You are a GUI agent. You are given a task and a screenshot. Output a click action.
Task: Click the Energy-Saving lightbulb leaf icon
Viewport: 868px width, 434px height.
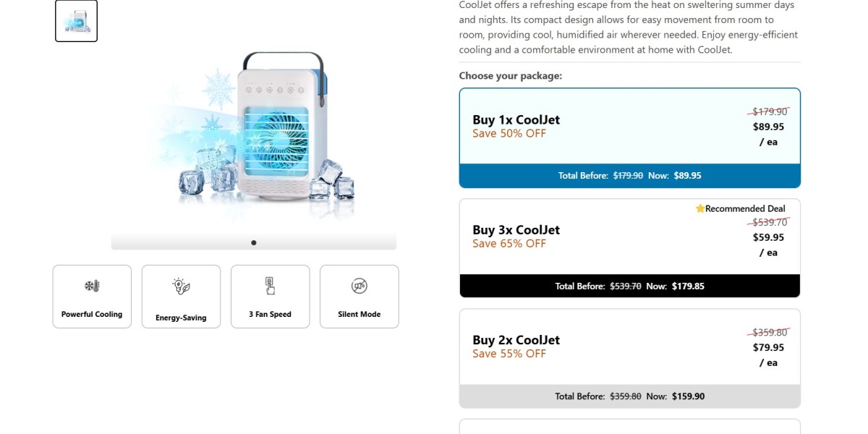[181, 286]
